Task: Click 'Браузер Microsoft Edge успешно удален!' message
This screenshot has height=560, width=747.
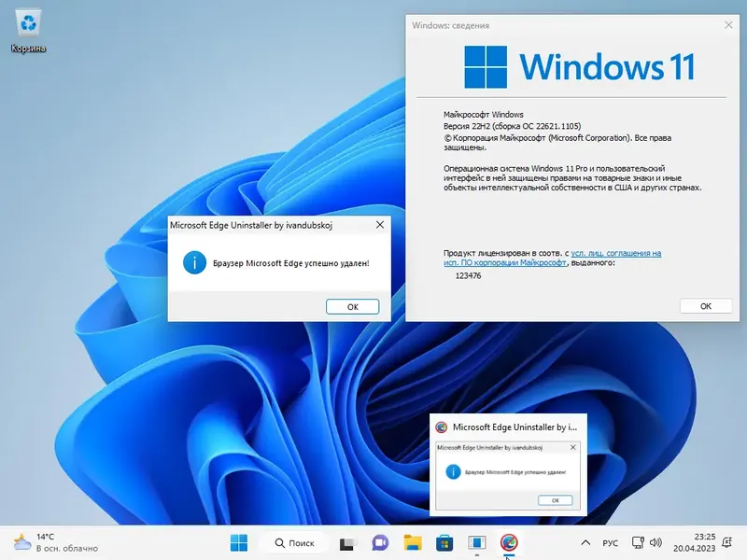Action: point(291,263)
